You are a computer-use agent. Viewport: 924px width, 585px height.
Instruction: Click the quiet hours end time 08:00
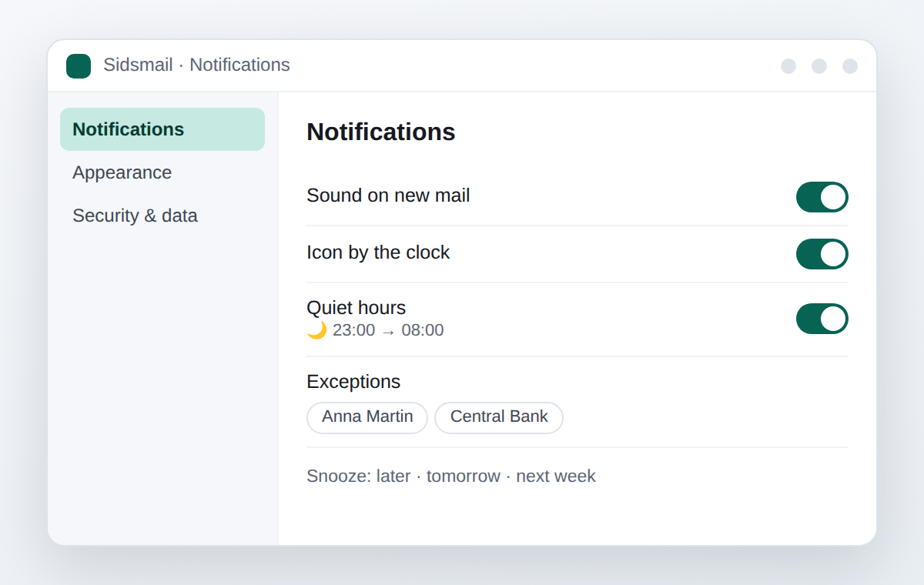click(423, 330)
